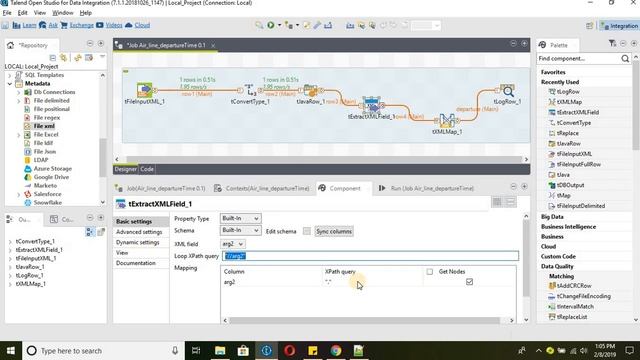
Task: Expand the Db Connections node
Action: pos(18,92)
